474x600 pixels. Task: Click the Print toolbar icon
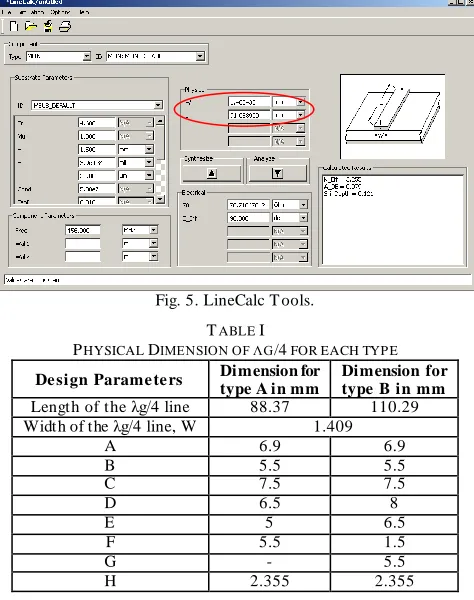point(65,26)
